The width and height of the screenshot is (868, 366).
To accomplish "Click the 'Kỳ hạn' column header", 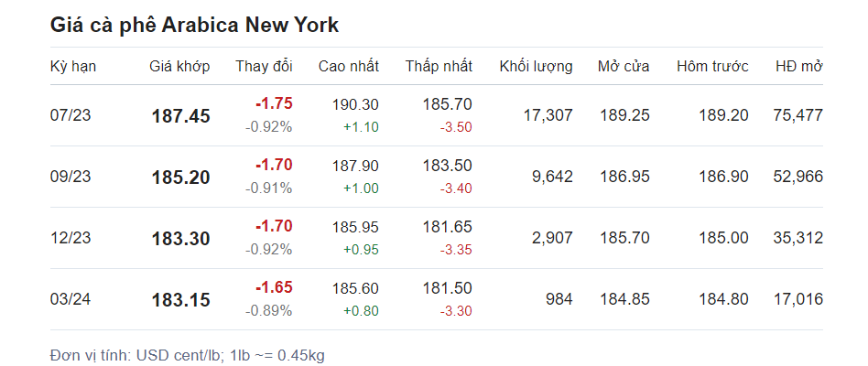I will [73, 67].
